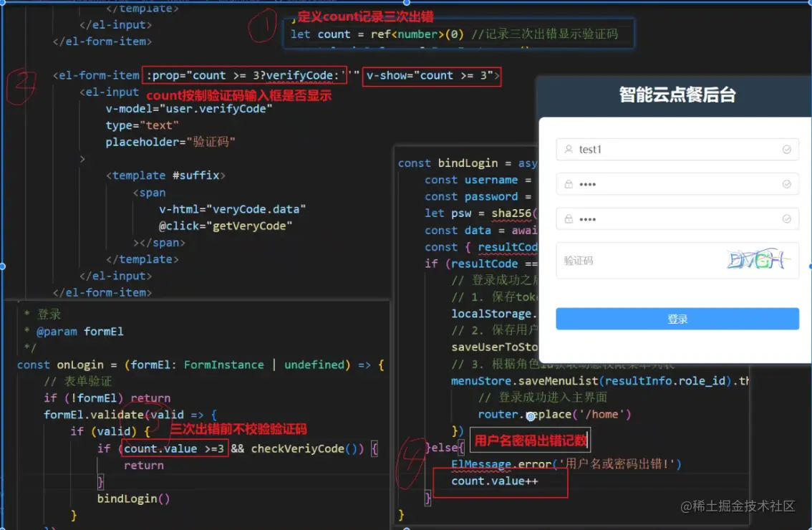812x530 pixels.
Task: Click the // 登录成功进入主界面 comment
Action: click(542, 397)
